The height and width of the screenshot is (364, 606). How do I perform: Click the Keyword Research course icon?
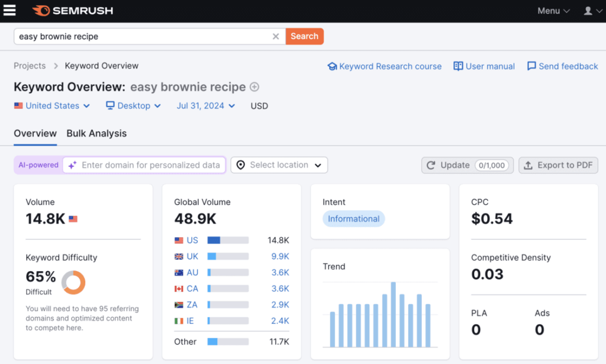point(332,66)
